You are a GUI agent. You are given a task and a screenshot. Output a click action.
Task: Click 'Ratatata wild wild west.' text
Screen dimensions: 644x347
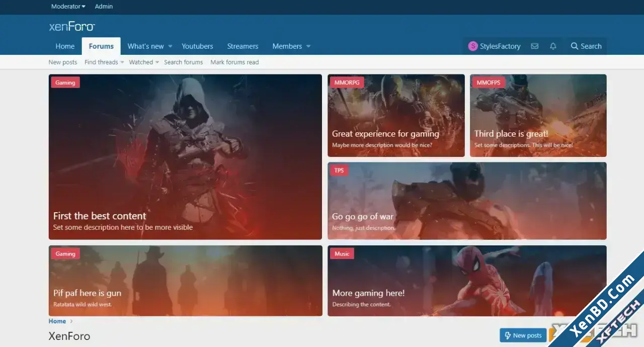tap(83, 305)
